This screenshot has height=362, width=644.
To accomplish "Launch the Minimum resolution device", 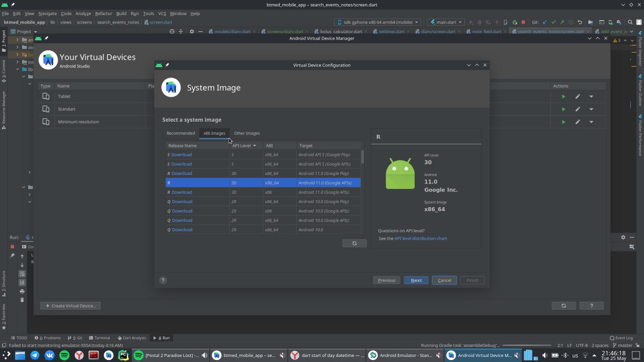I will tap(563, 122).
